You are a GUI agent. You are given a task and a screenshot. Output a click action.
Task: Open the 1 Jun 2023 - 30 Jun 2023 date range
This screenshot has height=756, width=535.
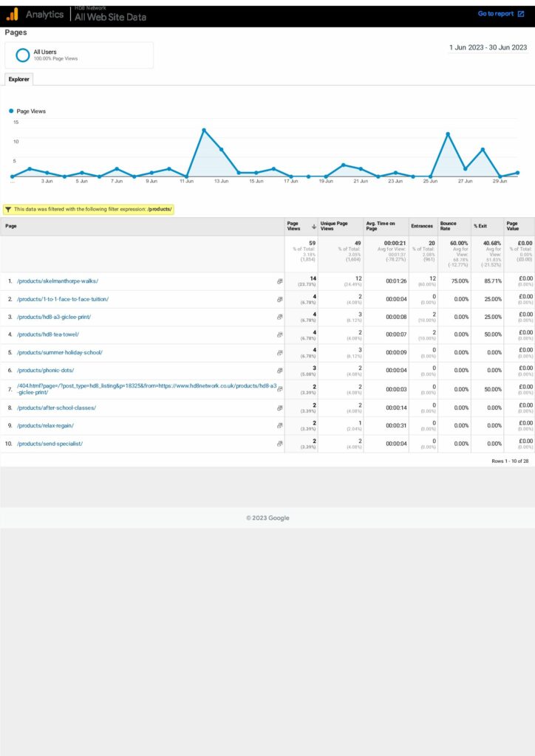488,47
